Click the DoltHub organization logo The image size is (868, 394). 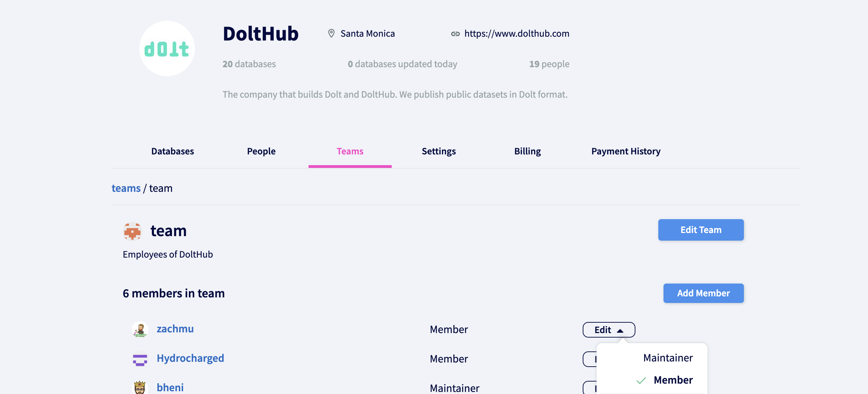(168, 48)
